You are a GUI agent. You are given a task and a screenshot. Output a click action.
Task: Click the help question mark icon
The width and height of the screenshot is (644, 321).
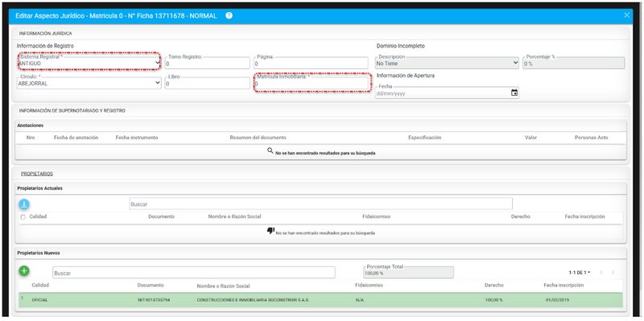(x=229, y=15)
